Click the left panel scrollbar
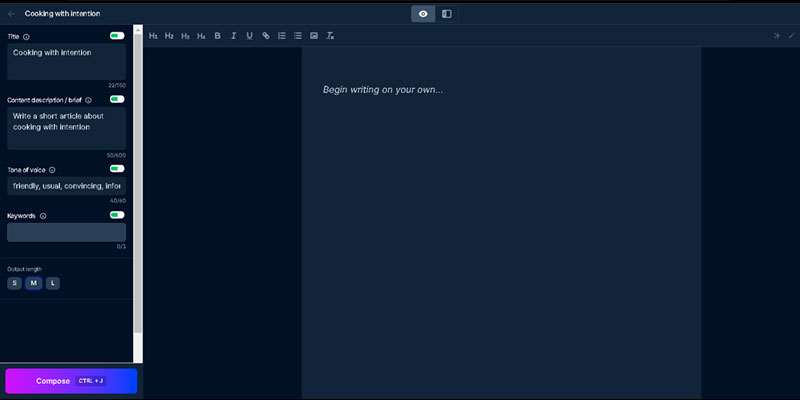The width and height of the screenshot is (800, 400). click(138, 184)
